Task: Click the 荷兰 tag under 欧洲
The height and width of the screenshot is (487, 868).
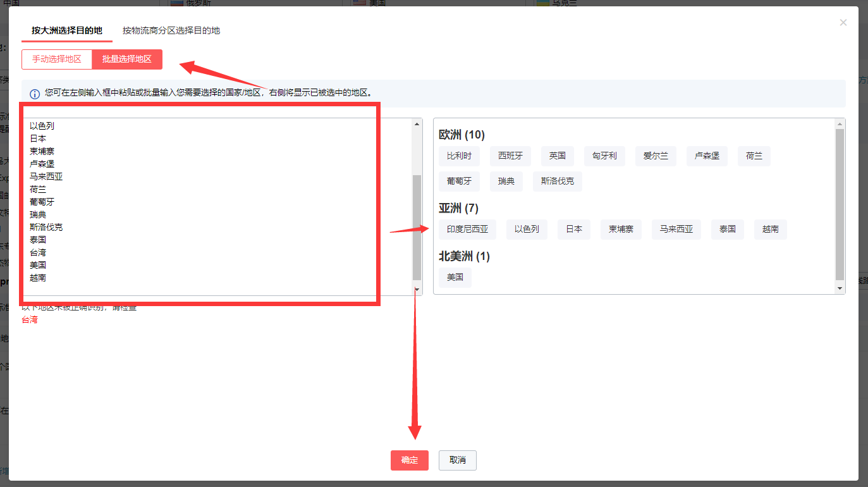Action: [754, 156]
